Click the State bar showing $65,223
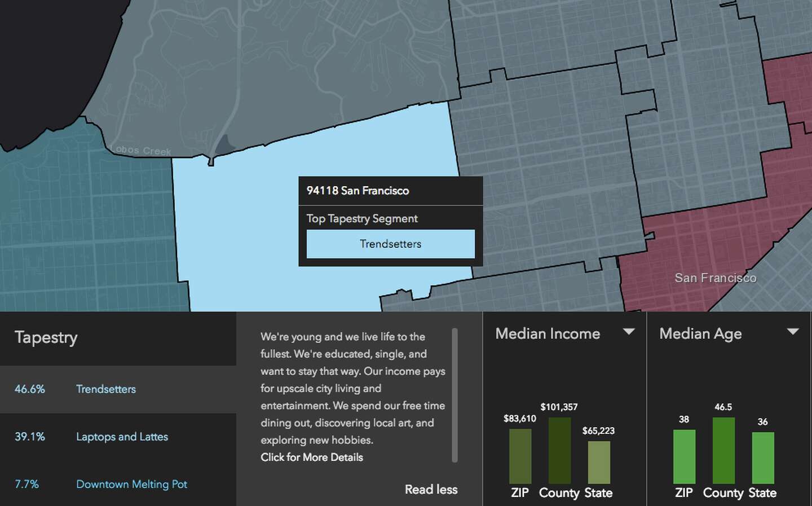Viewport: 812px width, 506px height. [x=599, y=463]
